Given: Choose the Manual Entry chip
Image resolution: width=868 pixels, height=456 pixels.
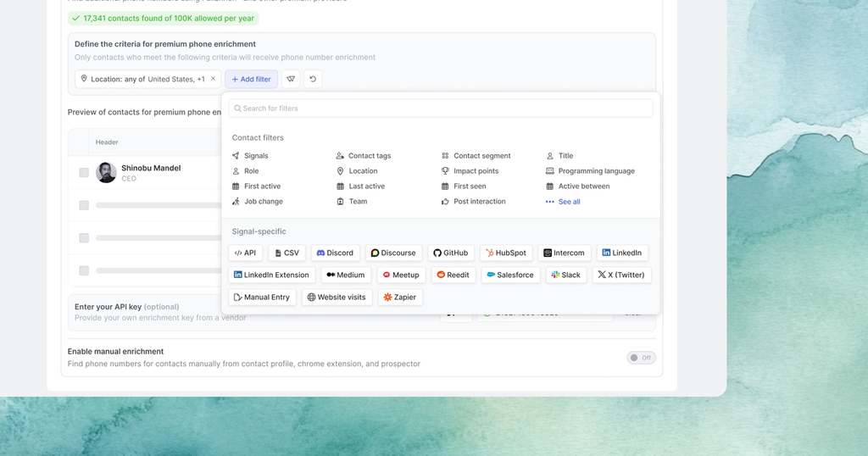Looking at the screenshot, I should click(263, 298).
